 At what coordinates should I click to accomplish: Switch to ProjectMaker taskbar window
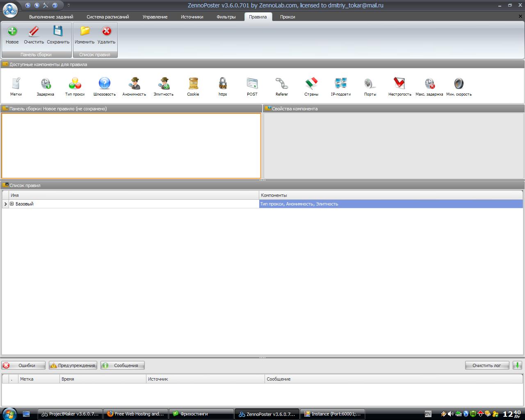click(70, 414)
